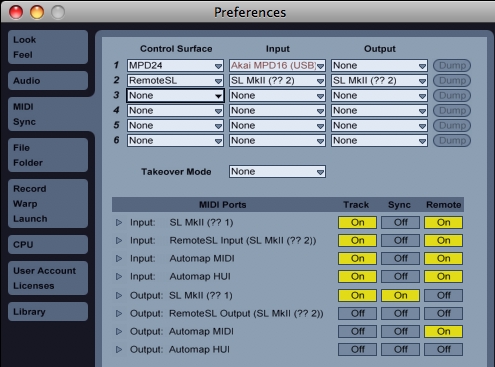Open row 5 Input dropdown
This screenshot has height=367, width=495.
click(x=277, y=125)
